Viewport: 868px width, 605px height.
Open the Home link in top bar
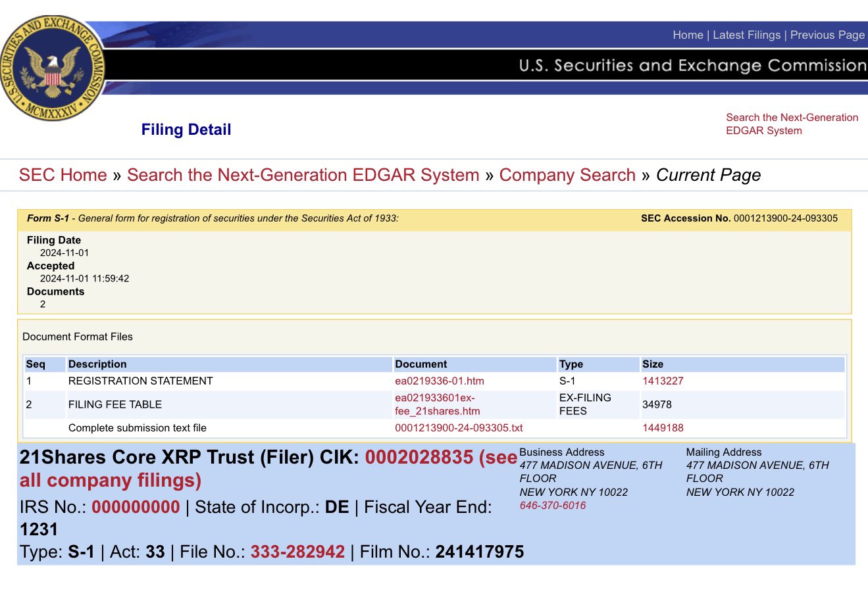(688, 36)
